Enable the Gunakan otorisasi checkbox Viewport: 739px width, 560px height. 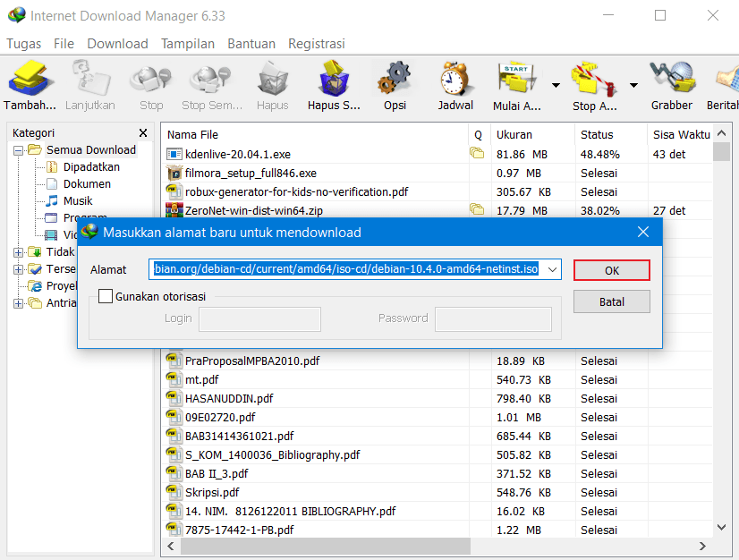coord(106,296)
